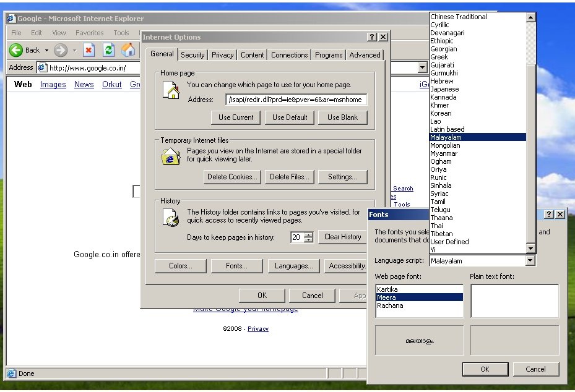Open the Accessibility dialog
The width and height of the screenshot is (575, 392).
coord(346,266)
